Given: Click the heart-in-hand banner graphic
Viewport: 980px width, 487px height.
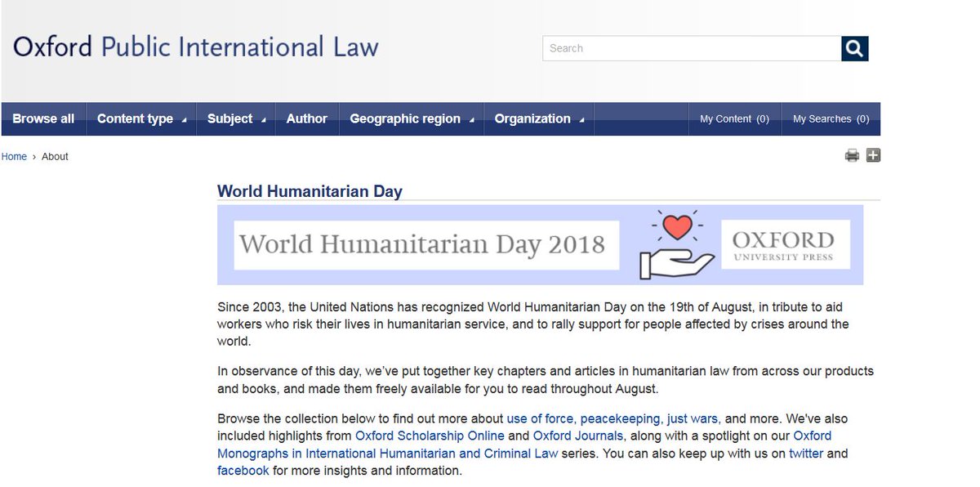Looking at the screenshot, I should click(x=677, y=244).
